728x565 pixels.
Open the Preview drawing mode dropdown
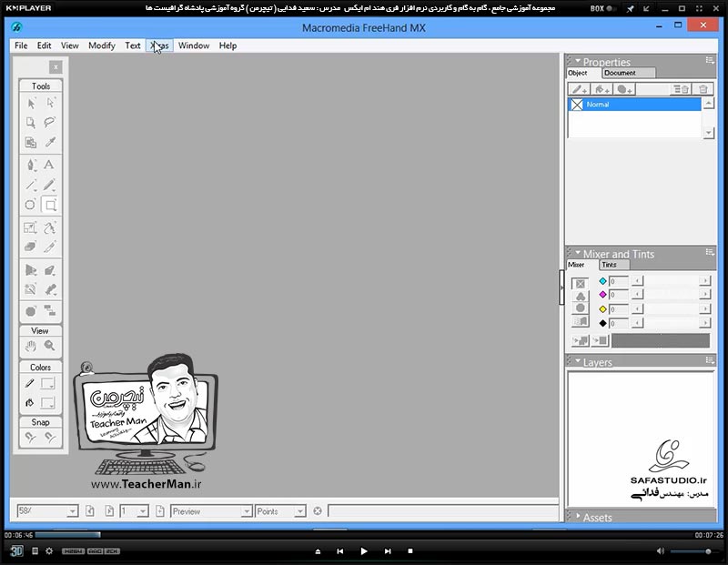[247, 511]
